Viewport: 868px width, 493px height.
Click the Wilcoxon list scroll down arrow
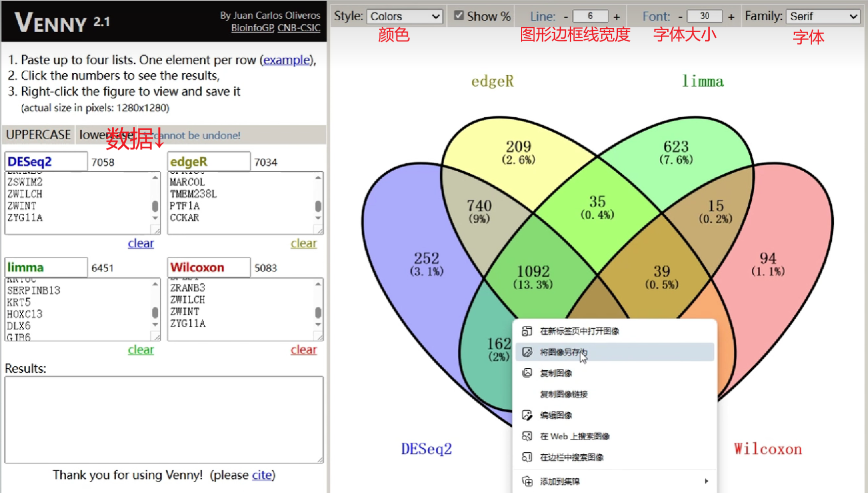click(318, 325)
